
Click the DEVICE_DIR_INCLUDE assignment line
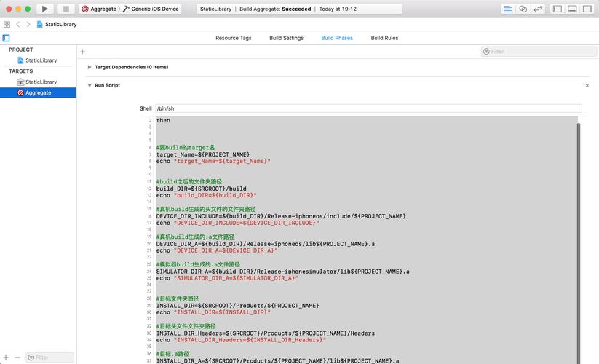click(x=281, y=216)
